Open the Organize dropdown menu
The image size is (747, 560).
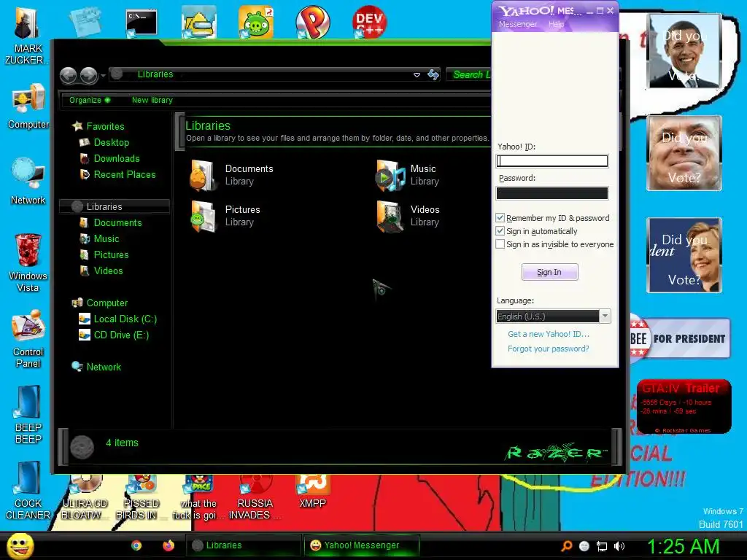point(90,100)
